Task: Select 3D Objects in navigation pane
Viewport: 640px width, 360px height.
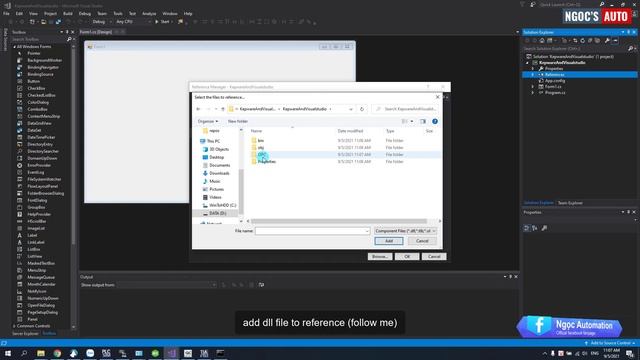Action: 219,149
